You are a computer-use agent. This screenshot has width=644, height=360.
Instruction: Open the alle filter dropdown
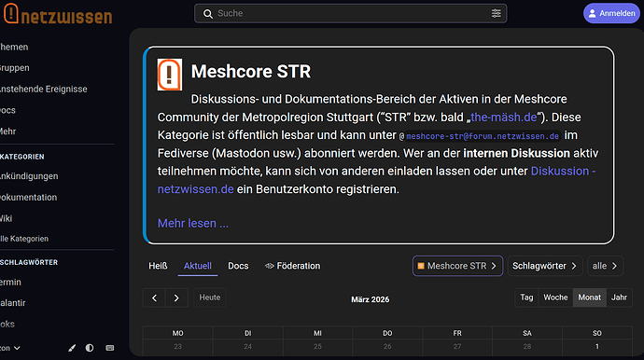click(x=605, y=266)
